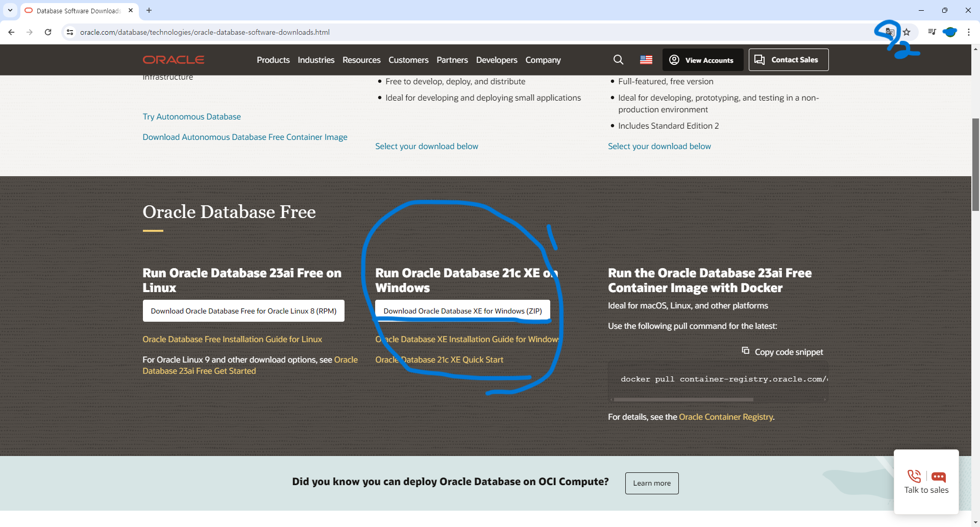Open tab search dropdown arrow
This screenshot has width=980, height=527.
[10, 10]
